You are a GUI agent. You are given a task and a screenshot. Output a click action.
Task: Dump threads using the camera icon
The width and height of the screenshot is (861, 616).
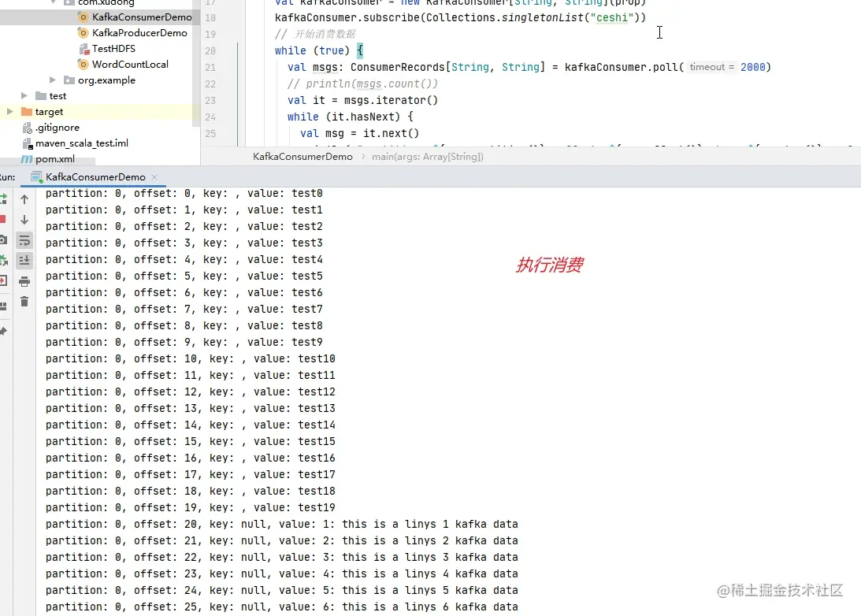[x=2, y=240]
